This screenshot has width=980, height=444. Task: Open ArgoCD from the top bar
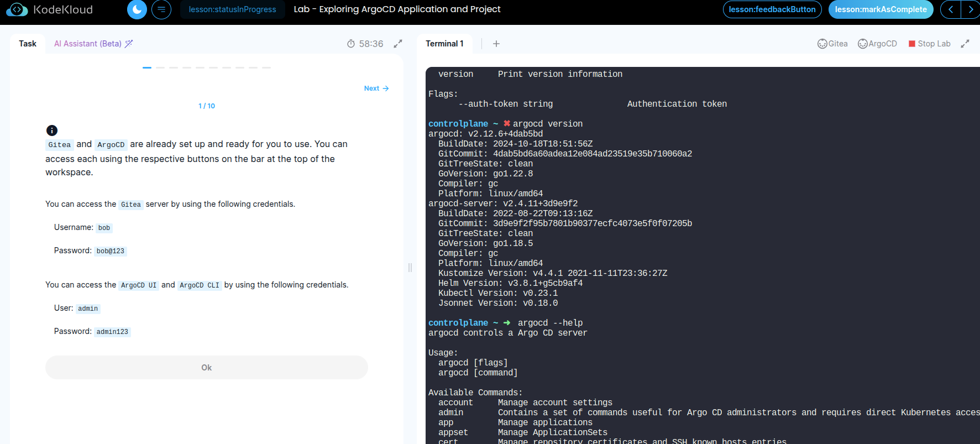pyautogui.click(x=877, y=44)
